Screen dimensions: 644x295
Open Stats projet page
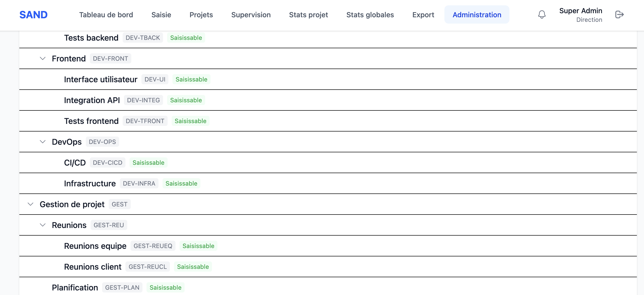[309, 15]
